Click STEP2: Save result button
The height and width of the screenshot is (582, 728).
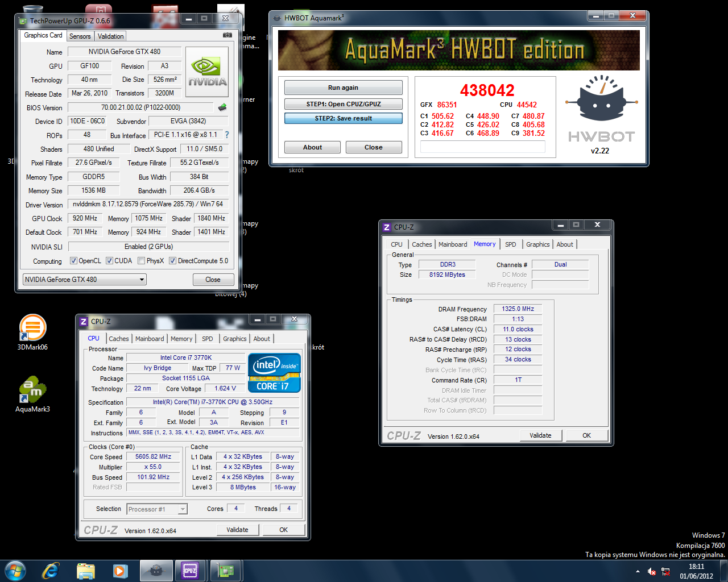pyautogui.click(x=344, y=118)
